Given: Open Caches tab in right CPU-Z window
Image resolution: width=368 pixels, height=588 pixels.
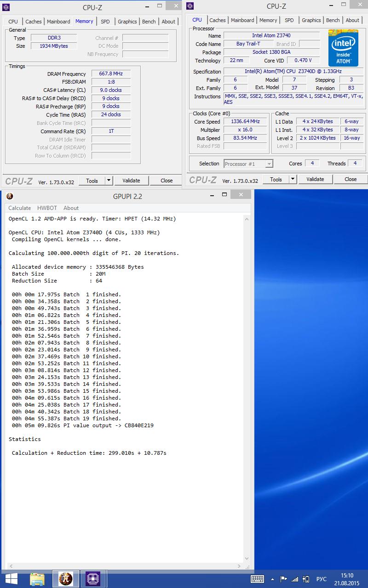Looking at the screenshot, I should coord(218,20).
